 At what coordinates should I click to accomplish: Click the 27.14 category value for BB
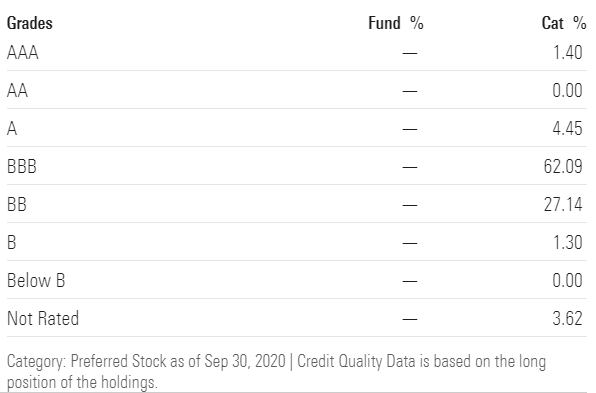click(563, 204)
